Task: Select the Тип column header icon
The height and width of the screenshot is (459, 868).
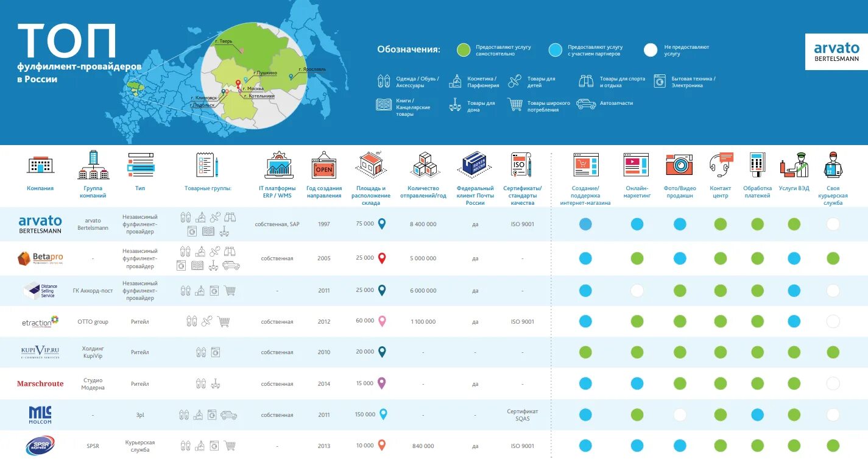Action: pyautogui.click(x=140, y=165)
